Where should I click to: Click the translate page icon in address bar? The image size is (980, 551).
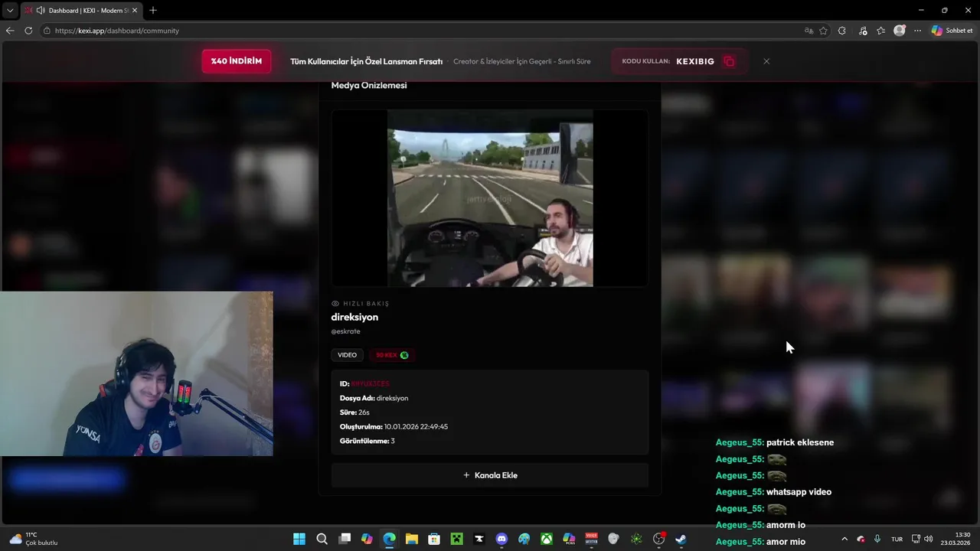808,31
